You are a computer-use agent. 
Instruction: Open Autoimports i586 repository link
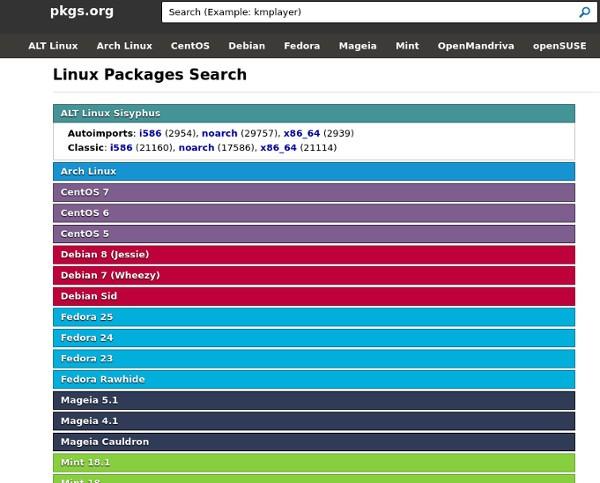(x=150, y=134)
